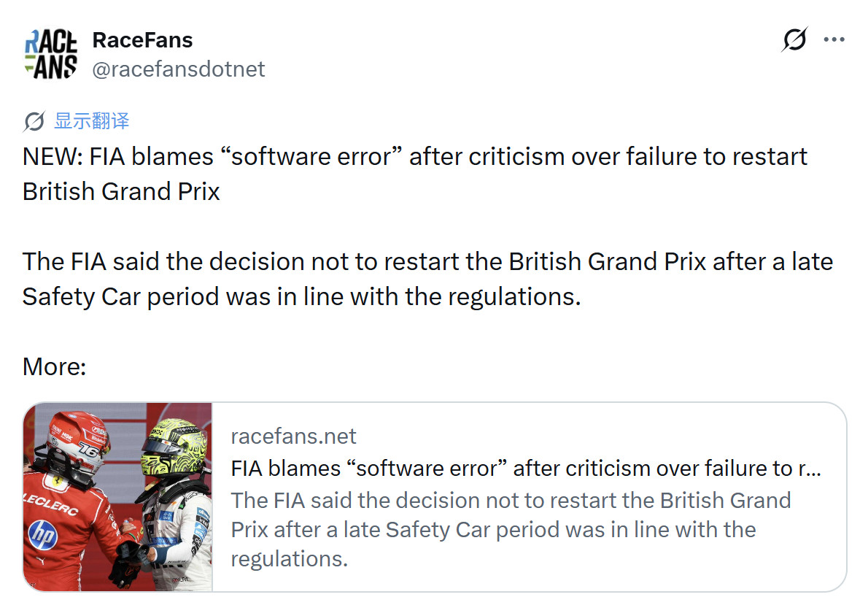Click the word "regulations." in card description
This screenshot has height=616, width=868.
pyautogui.click(x=289, y=559)
